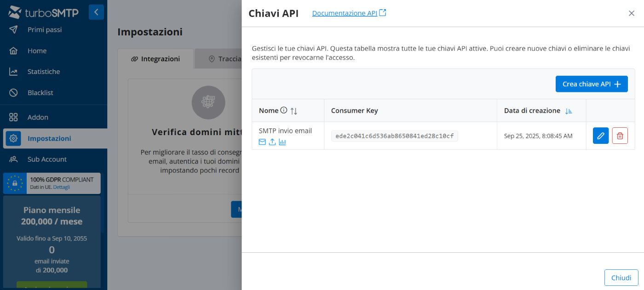This screenshot has width=644, height=290.
Task: Click the Chiudi button
Action: pyautogui.click(x=621, y=278)
